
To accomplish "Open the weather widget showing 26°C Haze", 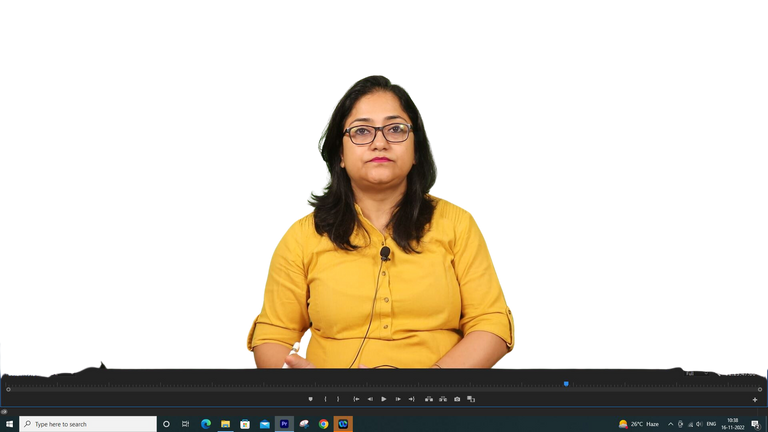I will [638, 424].
